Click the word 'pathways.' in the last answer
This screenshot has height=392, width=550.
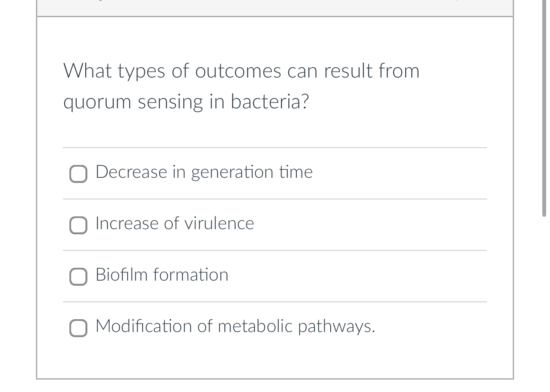pyautogui.click(x=336, y=327)
